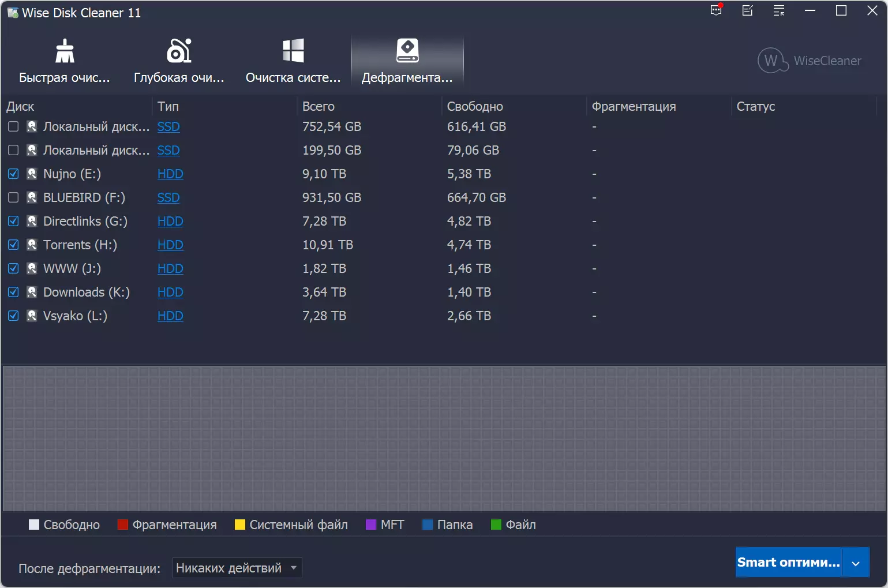Click the HDD link for Torrents (H:)
The image size is (888, 588).
point(170,245)
